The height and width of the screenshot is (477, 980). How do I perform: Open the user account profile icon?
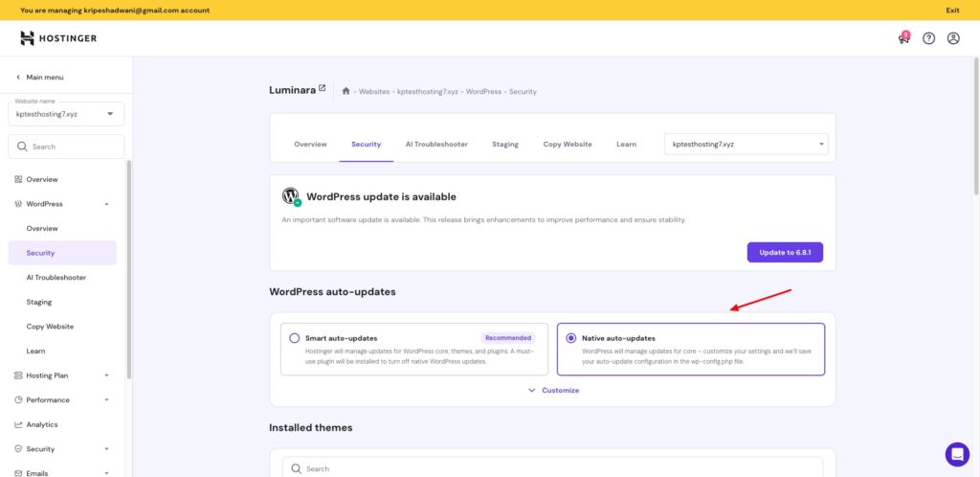[953, 38]
